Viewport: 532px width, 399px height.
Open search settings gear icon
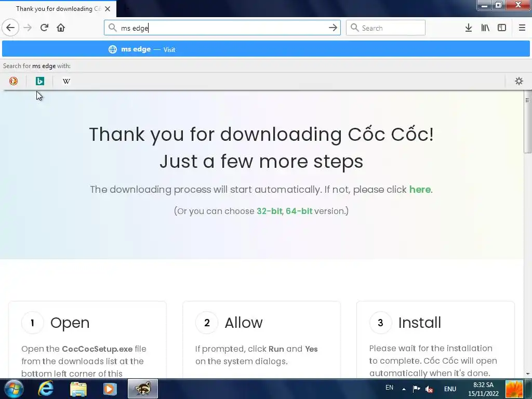pyautogui.click(x=519, y=81)
